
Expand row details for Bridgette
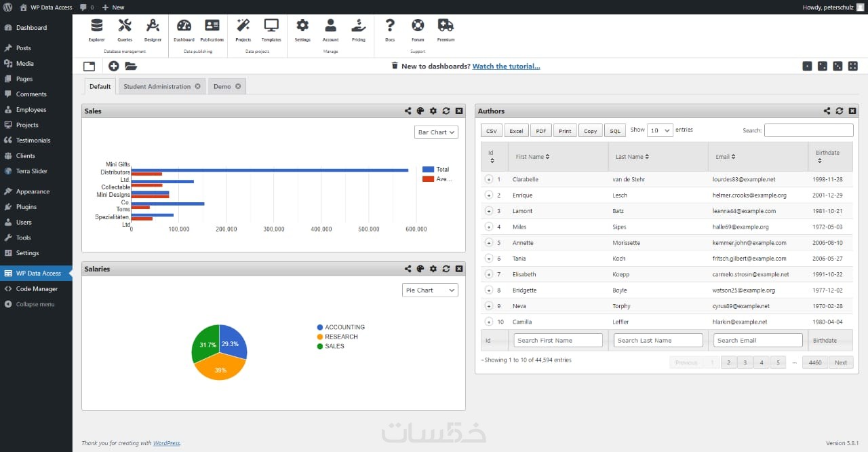pyautogui.click(x=489, y=290)
